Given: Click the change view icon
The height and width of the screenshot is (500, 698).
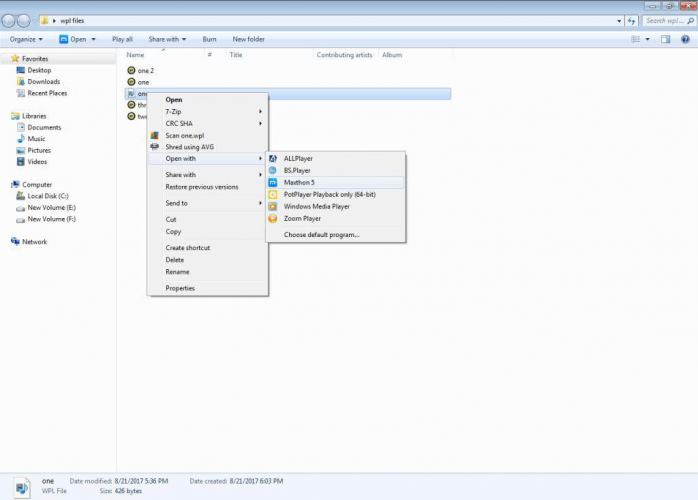Looking at the screenshot, I should (636, 39).
